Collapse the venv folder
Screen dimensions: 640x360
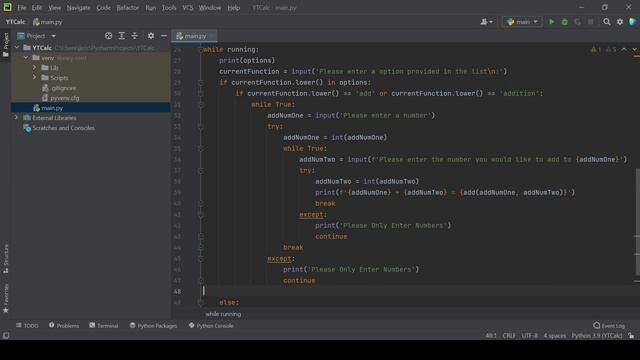pos(26,58)
